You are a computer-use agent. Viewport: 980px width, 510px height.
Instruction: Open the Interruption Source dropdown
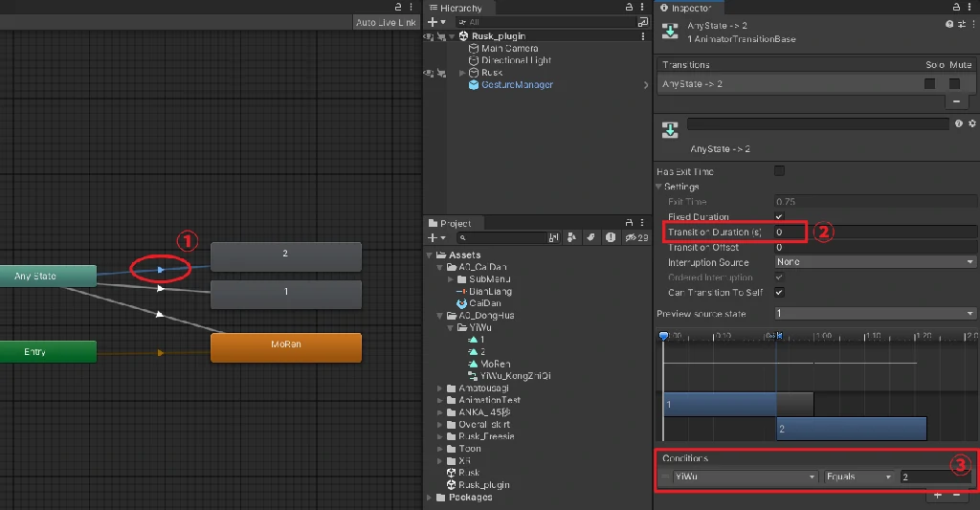click(x=875, y=262)
